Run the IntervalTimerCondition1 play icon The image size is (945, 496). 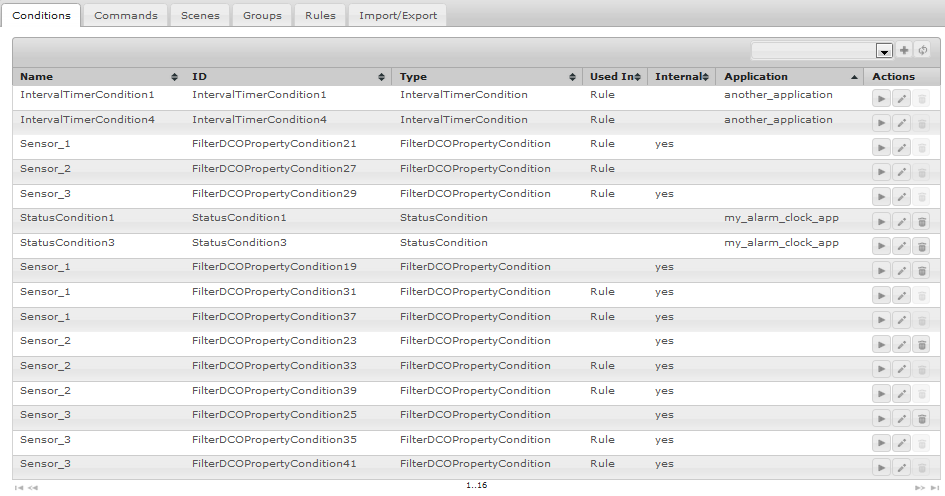(881, 98)
